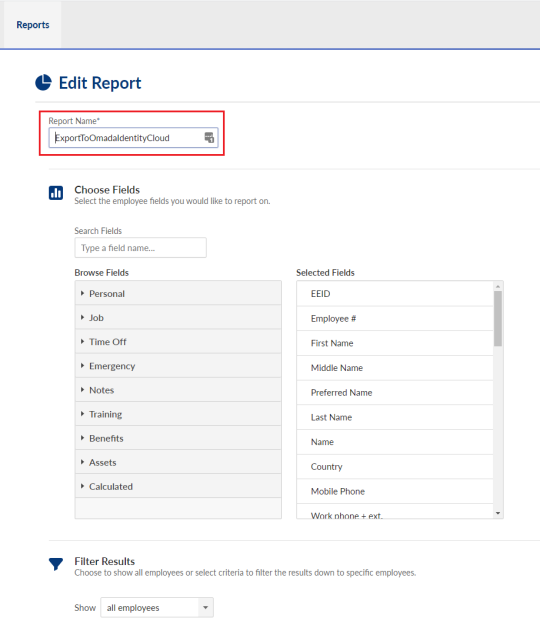Viewport: 540px width, 635px height.
Task: Click the scroll down arrow in Selected Fields
Action: point(498,514)
